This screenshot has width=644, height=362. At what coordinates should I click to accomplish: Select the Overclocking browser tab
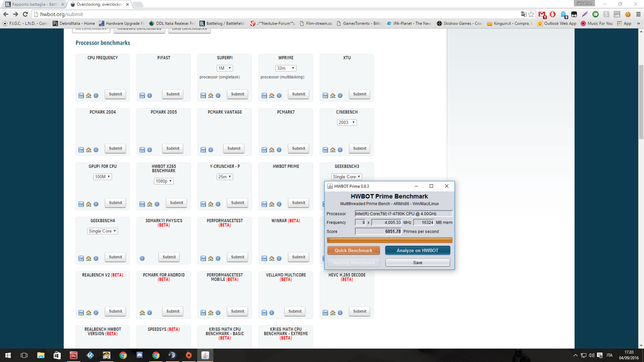click(x=99, y=4)
